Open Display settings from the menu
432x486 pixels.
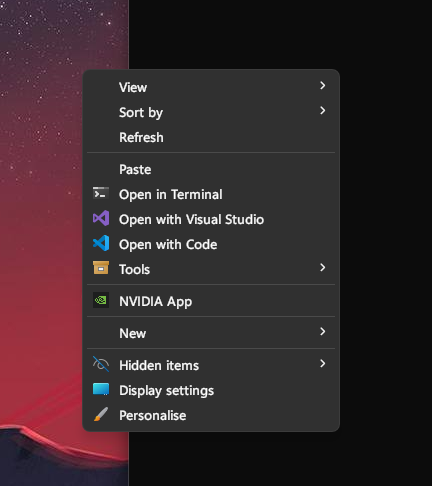tap(211, 390)
